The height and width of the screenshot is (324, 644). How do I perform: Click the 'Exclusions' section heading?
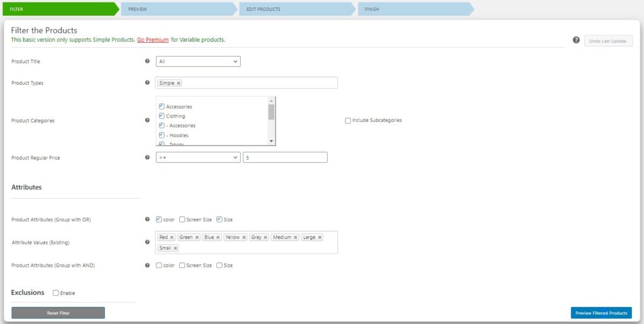28,293
